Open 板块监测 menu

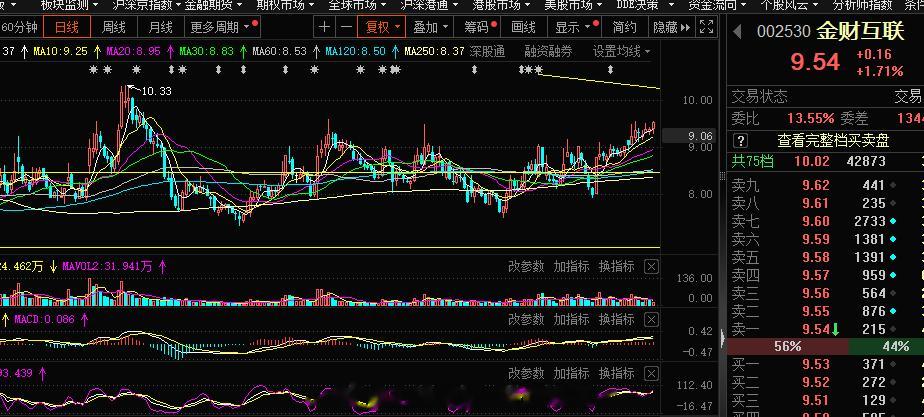coord(69,5)
